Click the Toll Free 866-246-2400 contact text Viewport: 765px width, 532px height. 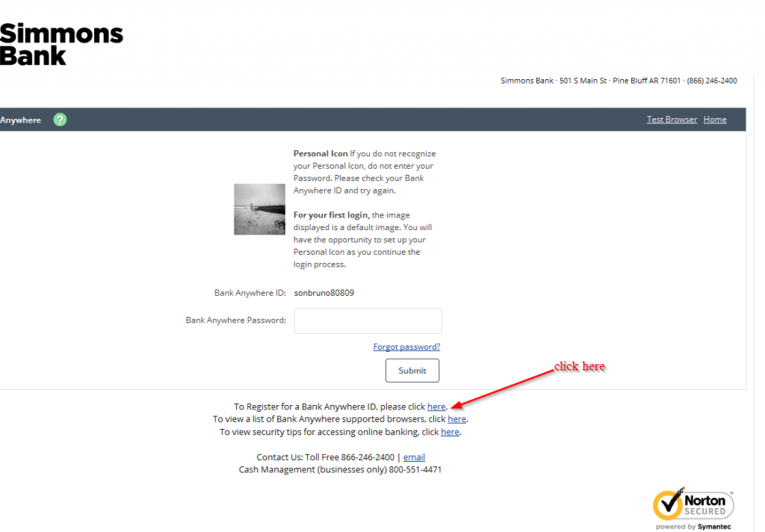(348, 457)
